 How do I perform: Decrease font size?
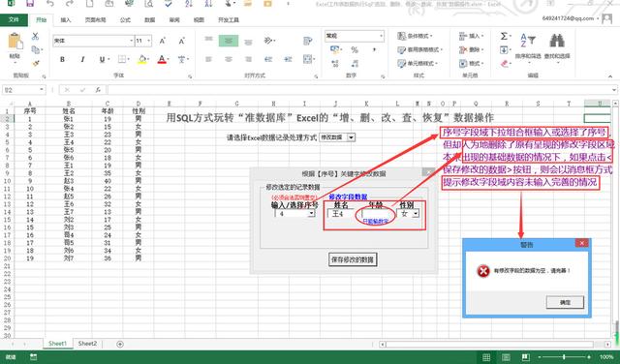pos(181,41)
